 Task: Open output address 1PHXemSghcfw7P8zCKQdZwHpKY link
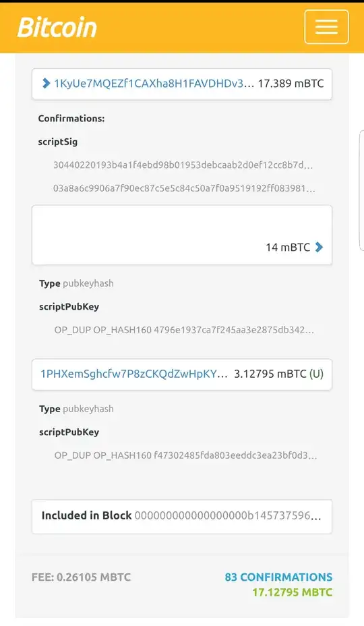(x=133, y=374)
